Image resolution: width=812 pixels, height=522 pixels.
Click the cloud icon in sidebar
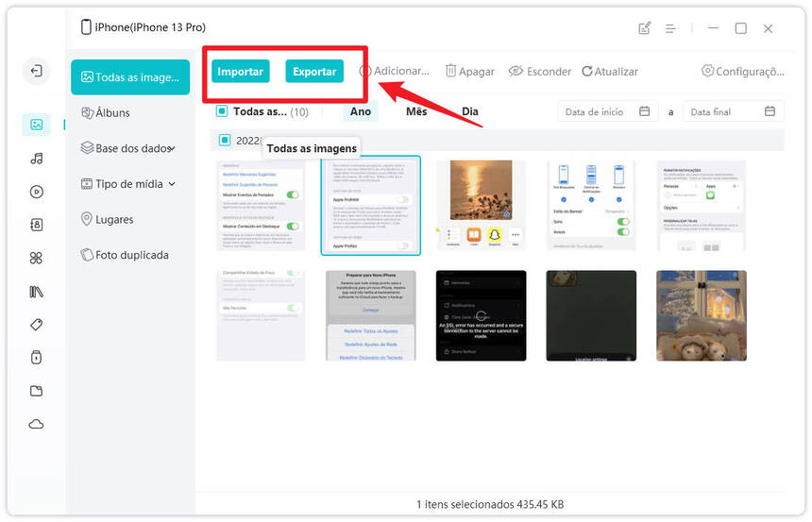(36, 424)
